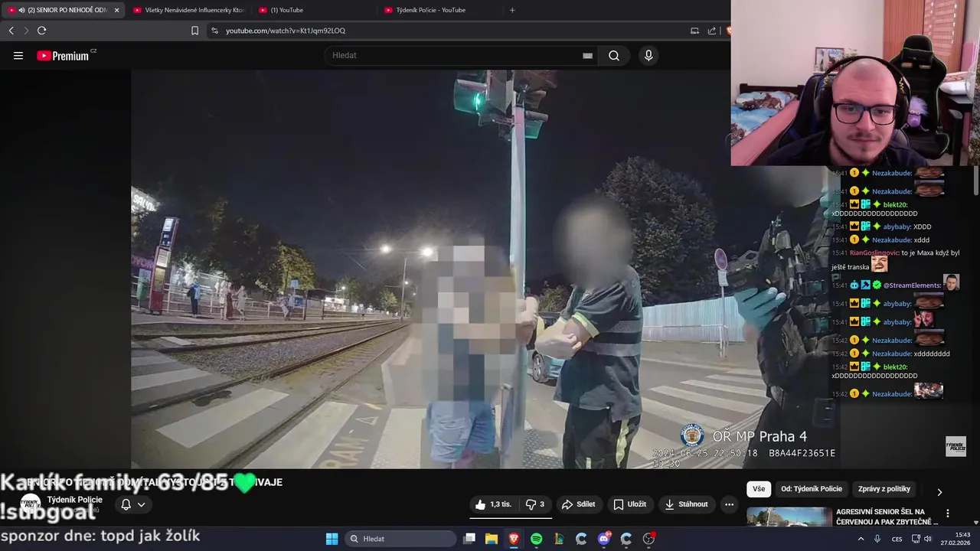
Task: Select the Vše filter chip
Action: click(759, 489)
